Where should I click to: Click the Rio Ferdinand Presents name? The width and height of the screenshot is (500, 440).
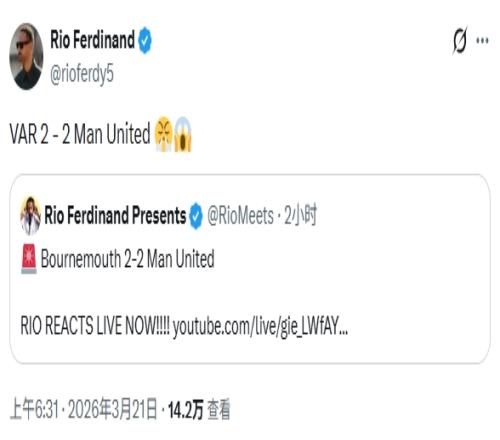pos(115,215)
